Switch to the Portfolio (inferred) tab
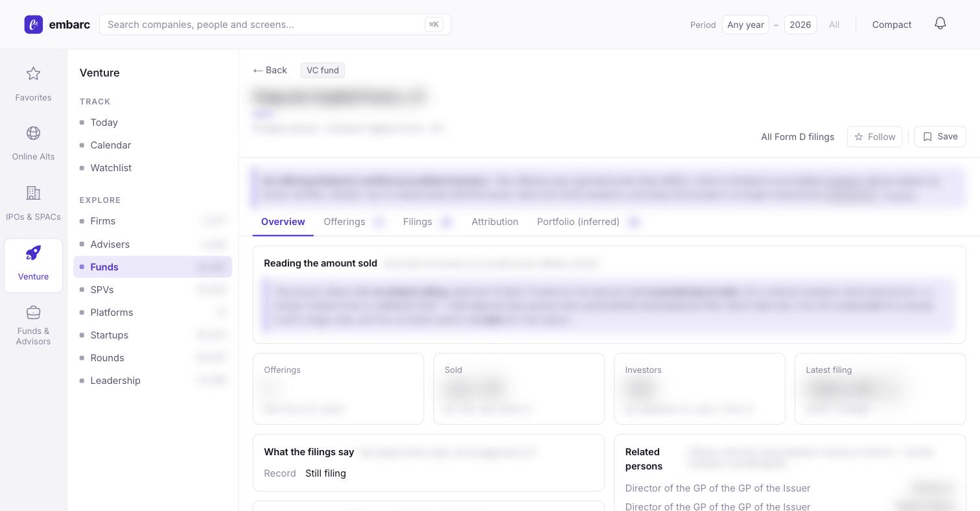Viewport: 980px width, 511px height. 589,222
